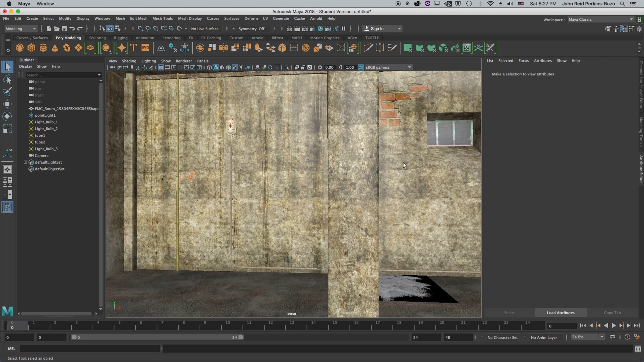Open the Modeling menu set dropdown
The width and height of the screenshot is (644, 362).
34,29
